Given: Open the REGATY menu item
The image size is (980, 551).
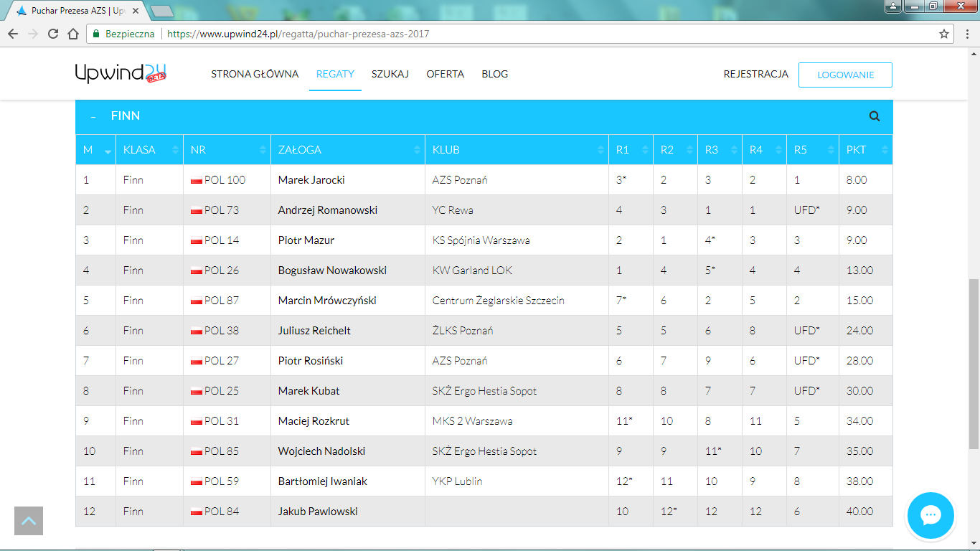Looking at the screenshot, I should 335,74.
